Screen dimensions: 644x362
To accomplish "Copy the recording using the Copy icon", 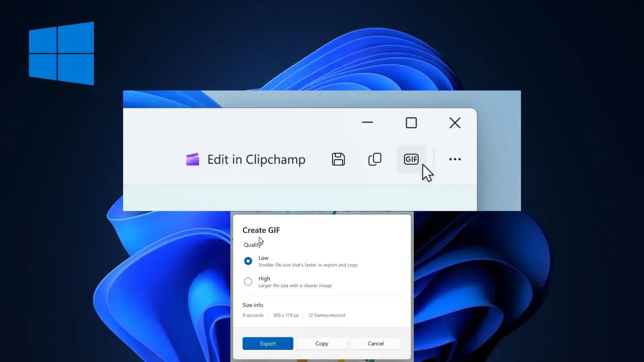I will point(374,159).
